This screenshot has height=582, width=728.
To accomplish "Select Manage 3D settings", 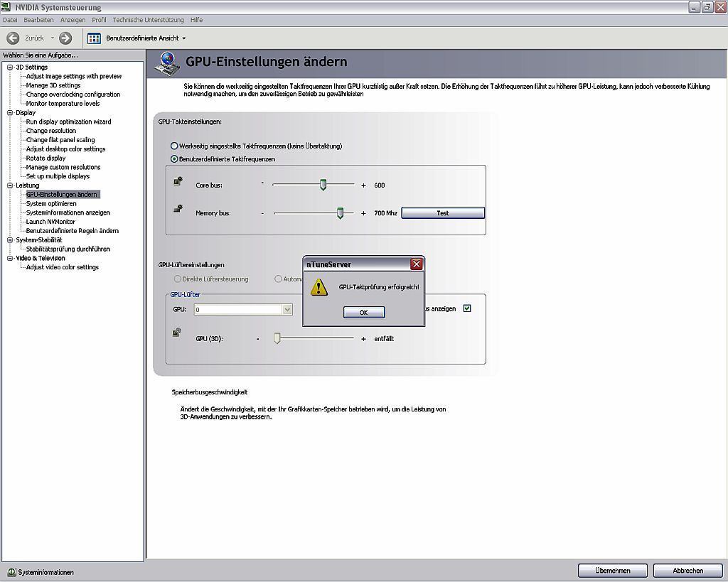I will tap(53, 85).
